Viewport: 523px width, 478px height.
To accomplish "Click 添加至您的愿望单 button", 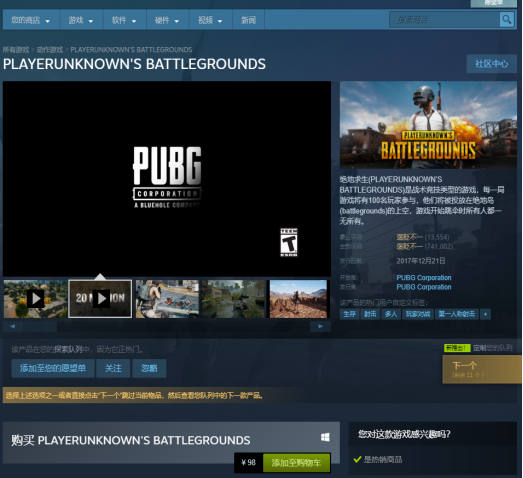I will [x=53, y=368].
